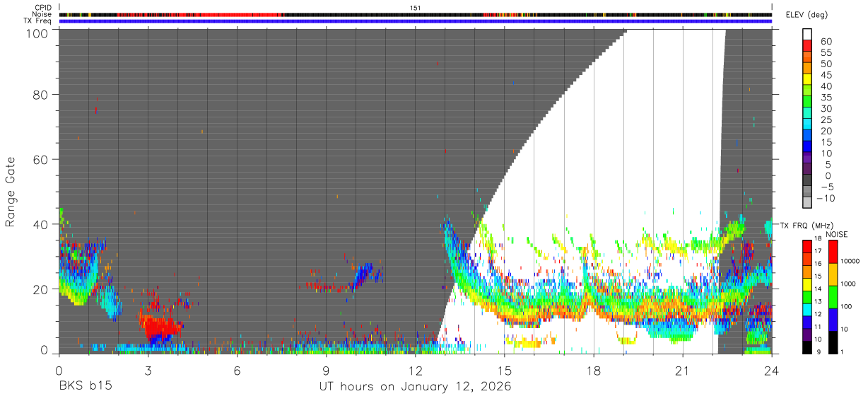Click the CPID value 151
Image resolution: width=868 pixels, height=401 pixels.
(x=416, y=8)
